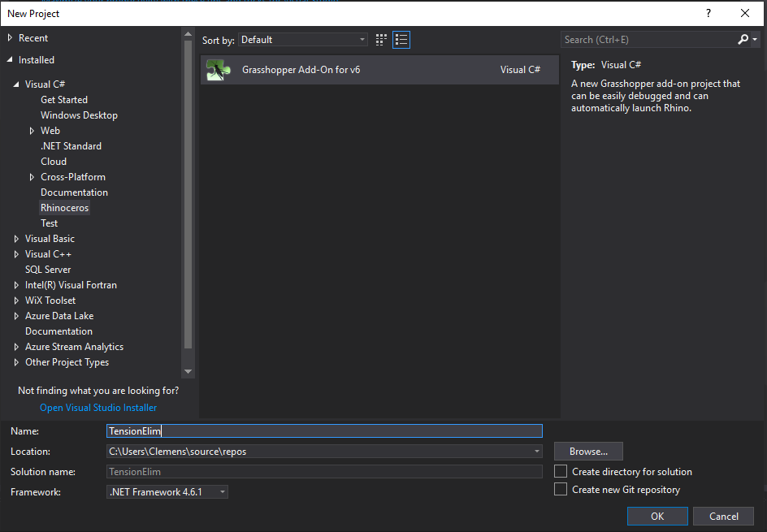The width and height of the screenshot is (767, 532).
Task: Switch to small icons view
Action: (x=382, y=40)
